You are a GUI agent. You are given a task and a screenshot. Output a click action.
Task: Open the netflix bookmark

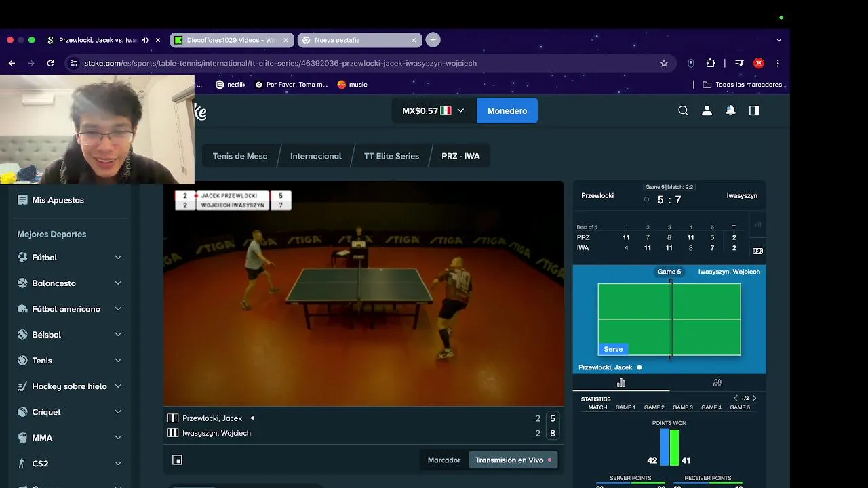point(231,85)
